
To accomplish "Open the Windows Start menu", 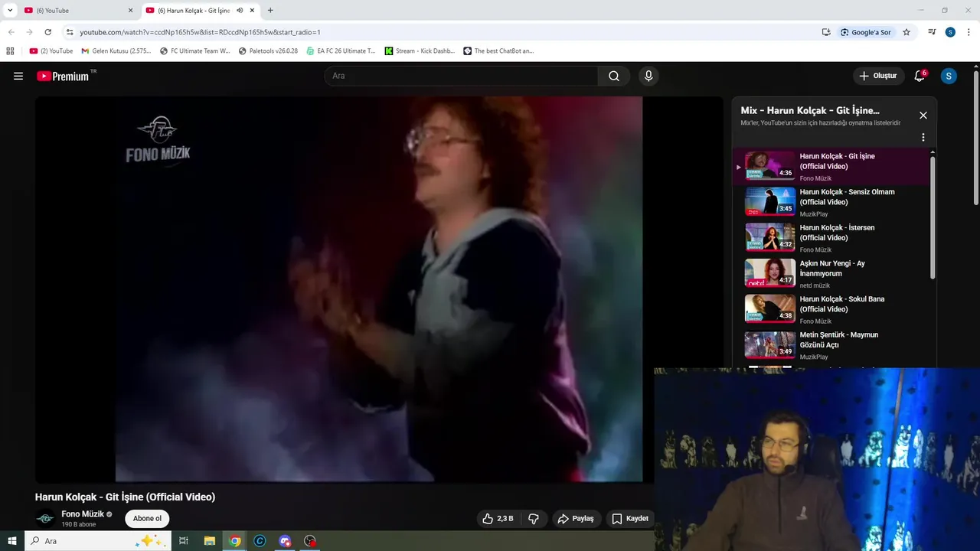I will pyautogui.click(x=12, y=541).
